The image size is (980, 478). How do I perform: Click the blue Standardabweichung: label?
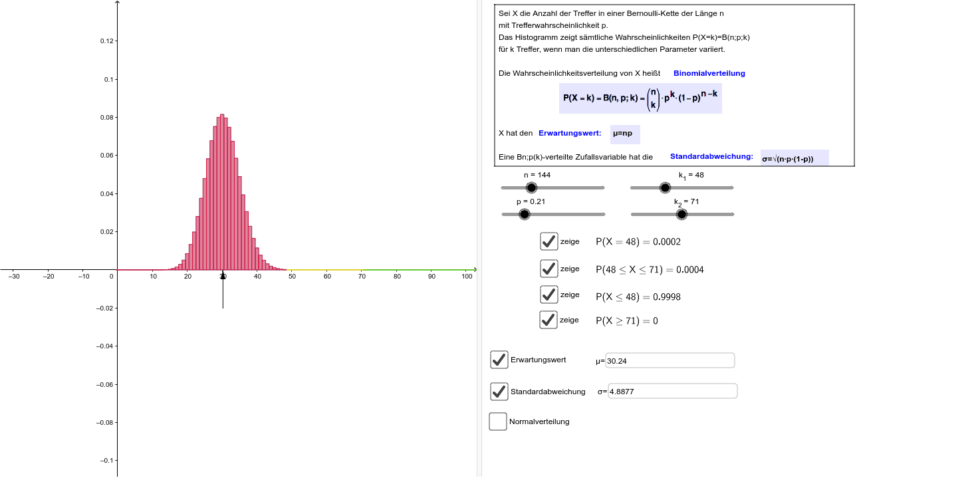pyautogui.click(x=711, y=157)
